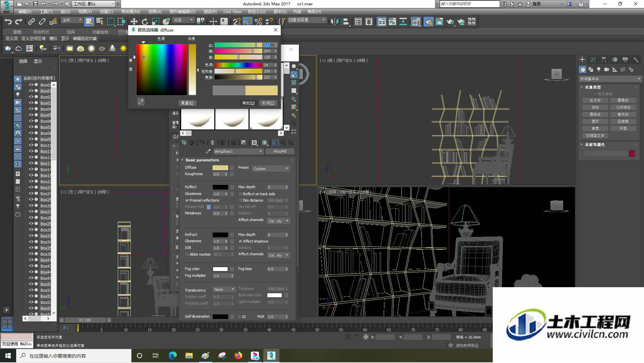Click Diffuse color swatch
The height and width of the screenshot is (363, 644).
point(220,168)
